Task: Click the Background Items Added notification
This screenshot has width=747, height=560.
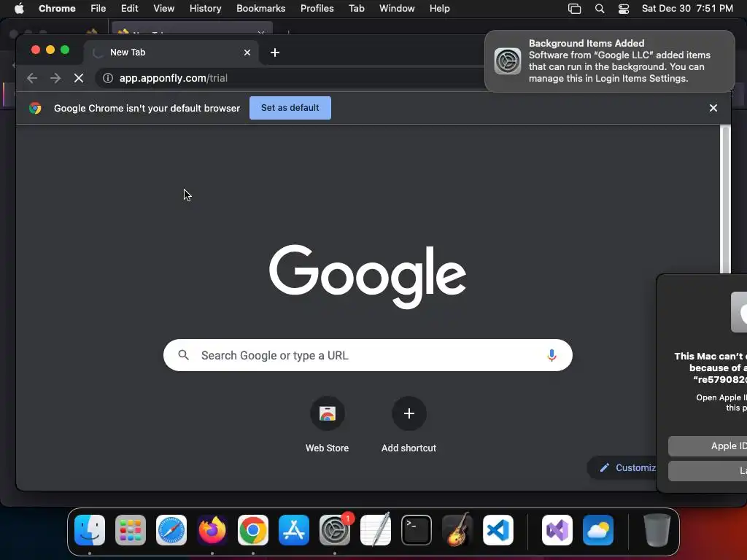Action: point(610,61)
